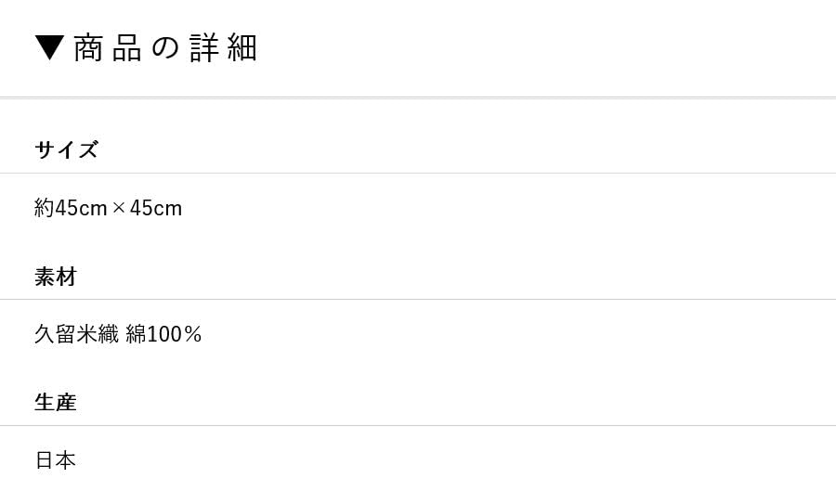Click the 商品の詳細 heading text
The height and width of the screenshot is (504, 836).
click(x=164, y=47)
